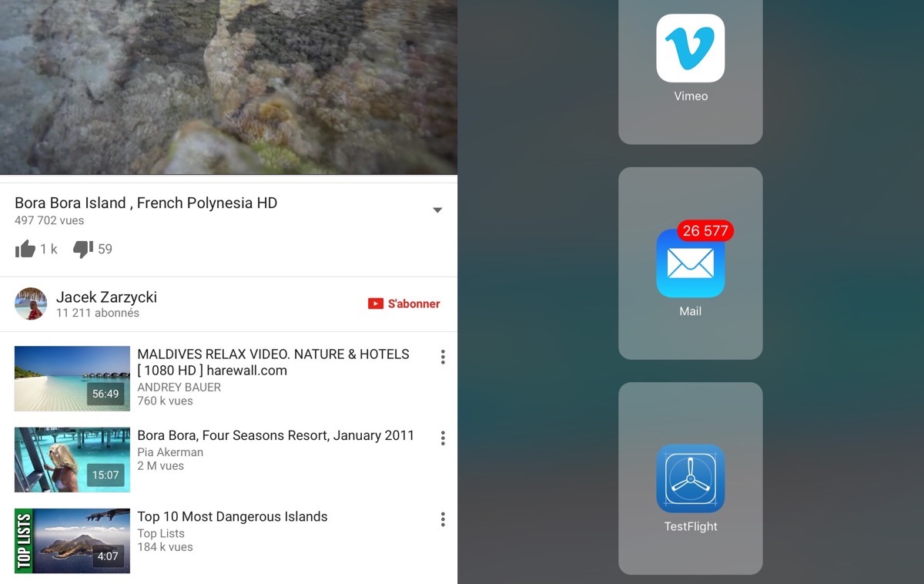Tap the 184 k vues text
Image resolution: width=924 pixels, height=584 pixels.
[165, 547]
